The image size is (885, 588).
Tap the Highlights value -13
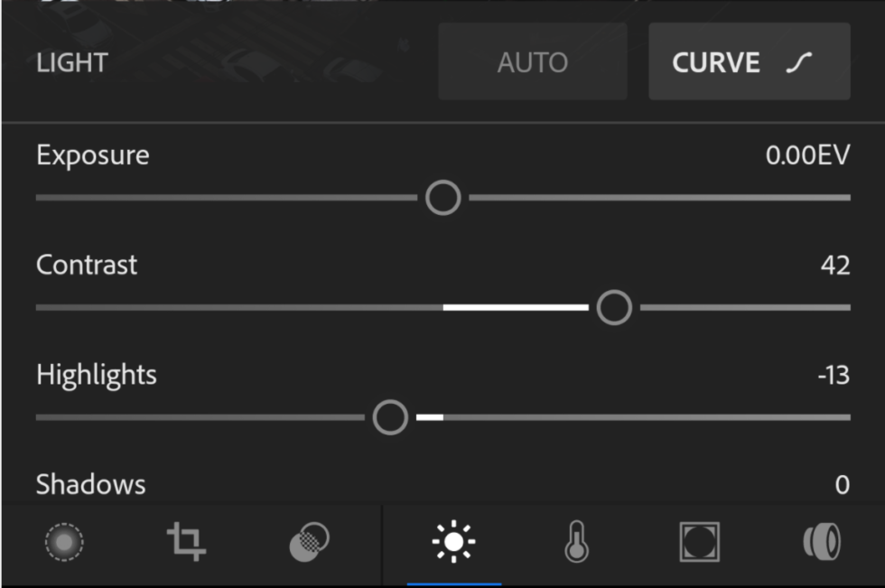click(x=833, y=375)
